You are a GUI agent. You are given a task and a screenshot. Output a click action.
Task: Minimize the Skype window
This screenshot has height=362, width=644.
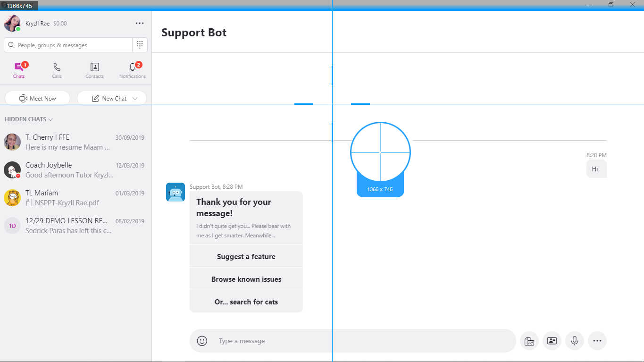pos(590,5)
